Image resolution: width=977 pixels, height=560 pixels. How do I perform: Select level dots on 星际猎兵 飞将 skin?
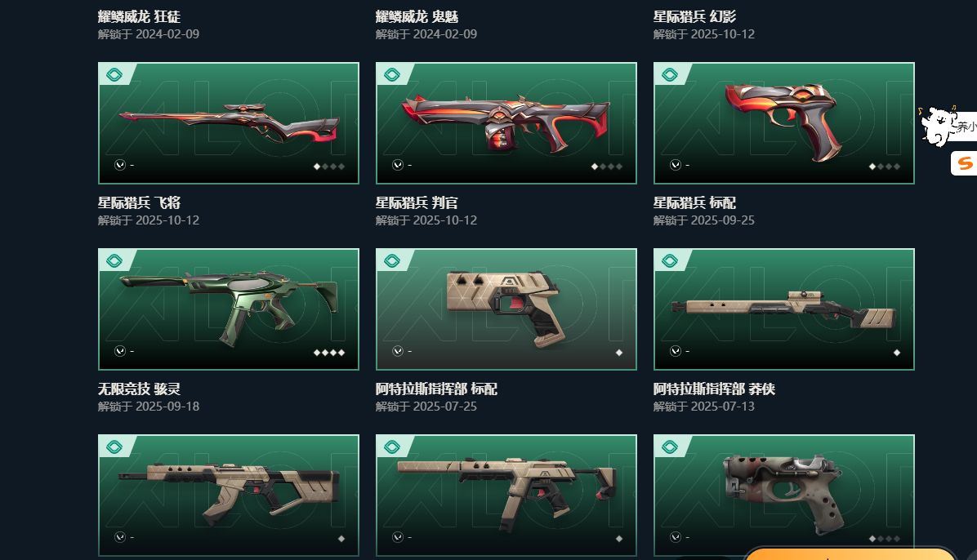[x=329, y=167]
